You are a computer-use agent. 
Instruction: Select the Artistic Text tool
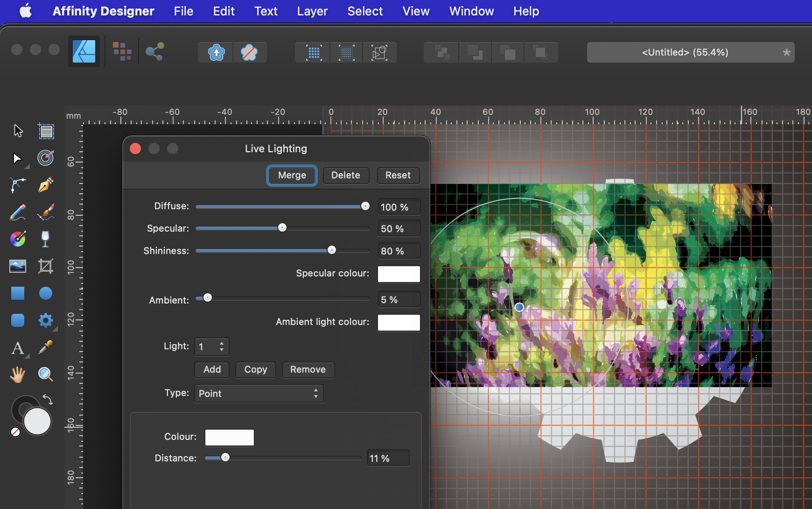[x=18, y=348]
